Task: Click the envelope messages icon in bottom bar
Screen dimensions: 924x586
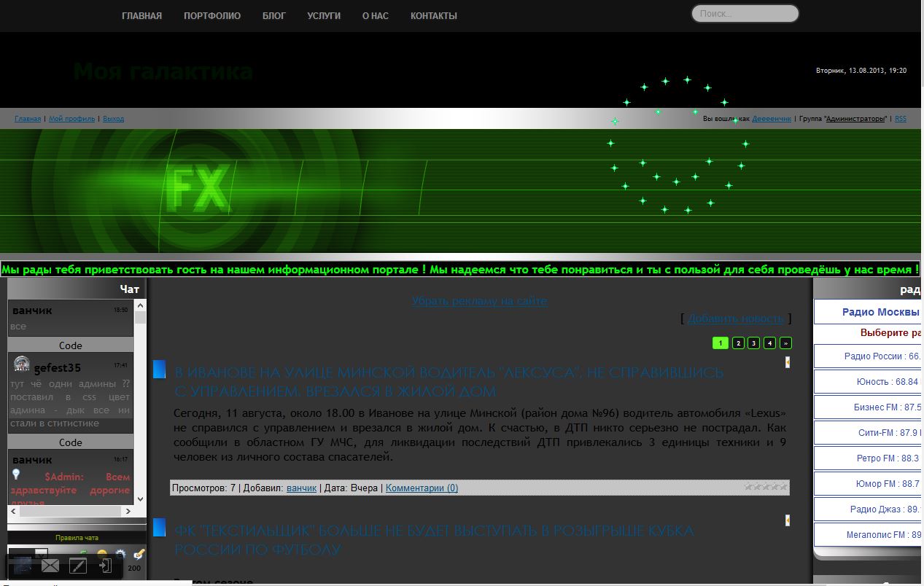Action: tap(50, 566)
